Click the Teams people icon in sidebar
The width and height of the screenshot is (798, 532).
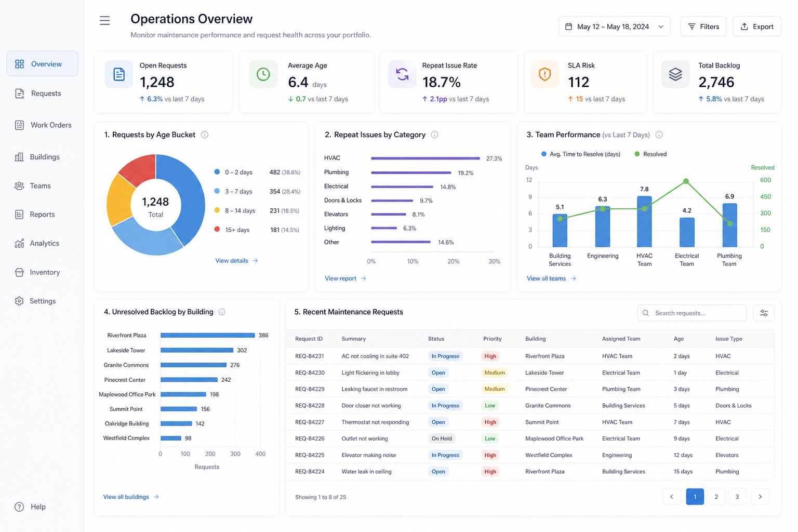tap(19, 185)
